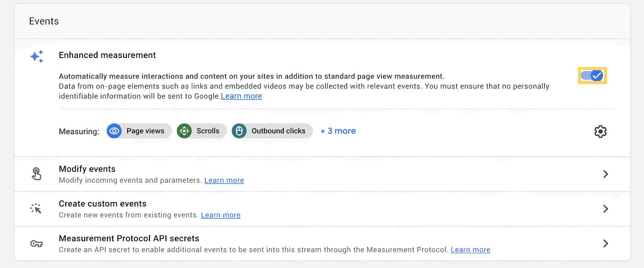Screen dimensions: 644x268
Task: Toggle the Enhanced measurement switch
Action: (592, 76)
